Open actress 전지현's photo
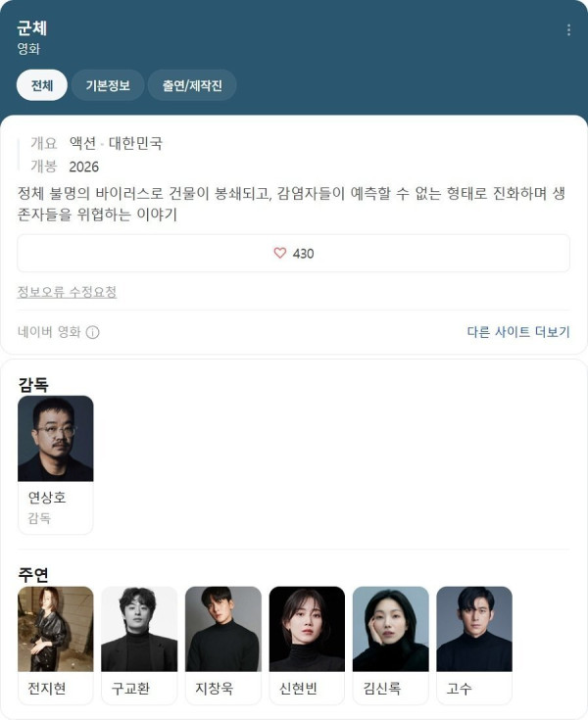The width and height of the screenshot is (588, 720). pos(56,629)
